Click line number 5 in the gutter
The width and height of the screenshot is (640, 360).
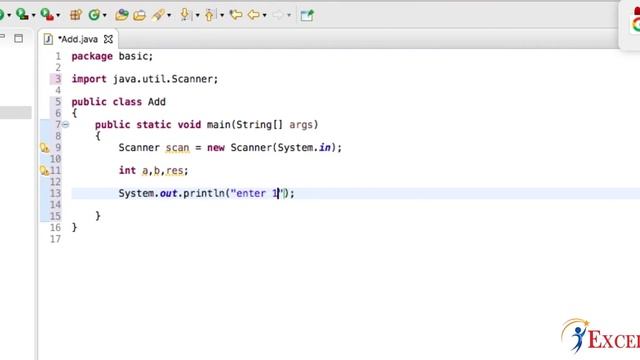58,102
